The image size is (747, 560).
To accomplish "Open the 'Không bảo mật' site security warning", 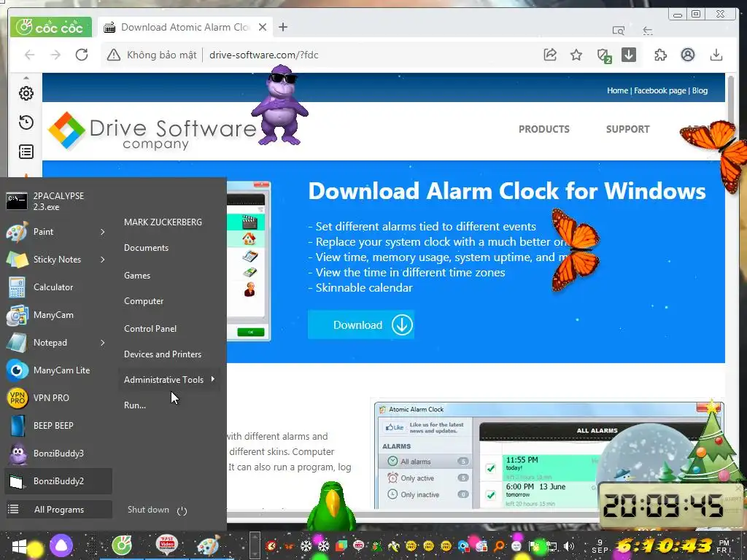I will (152, 55).
